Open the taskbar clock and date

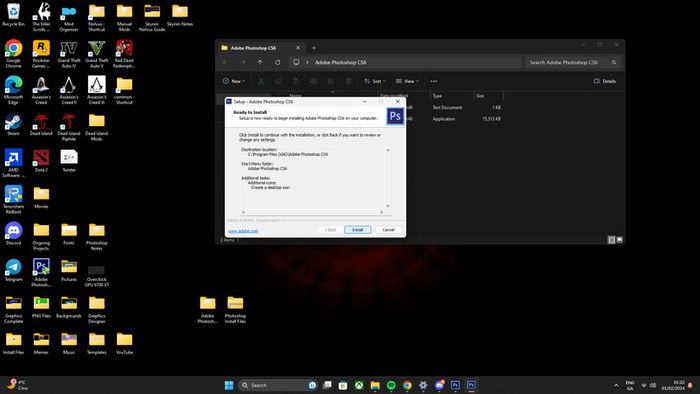tap(673, 385)
